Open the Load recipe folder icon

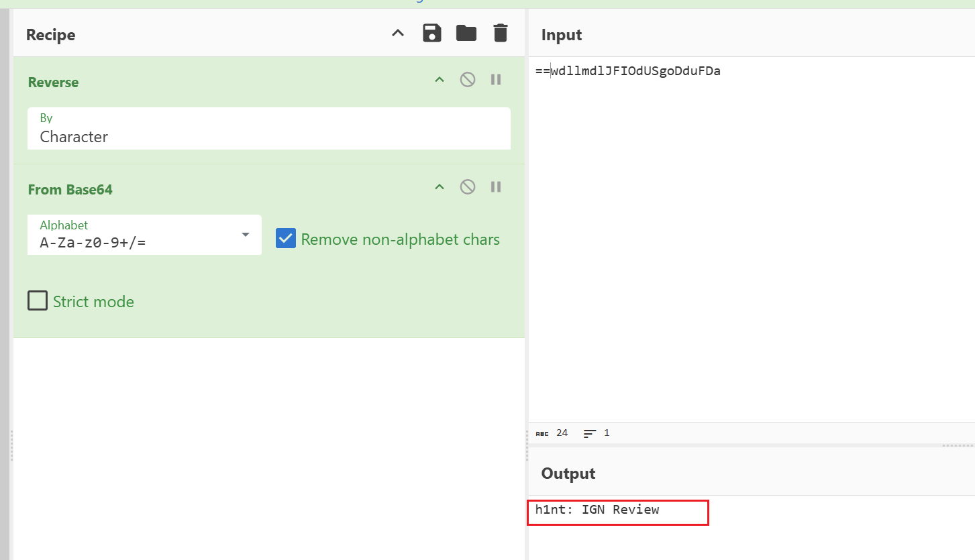[x=466, y=33]
